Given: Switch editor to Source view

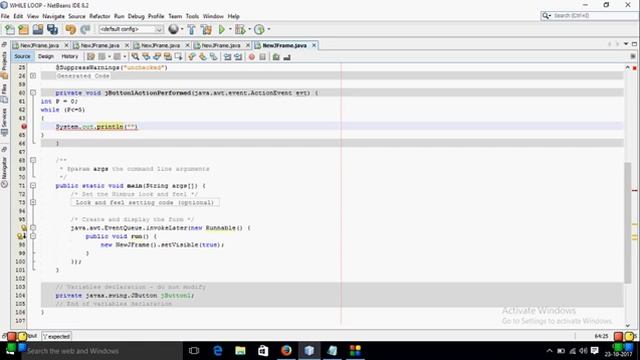Looking at the screenshot, I should (22, 56).
